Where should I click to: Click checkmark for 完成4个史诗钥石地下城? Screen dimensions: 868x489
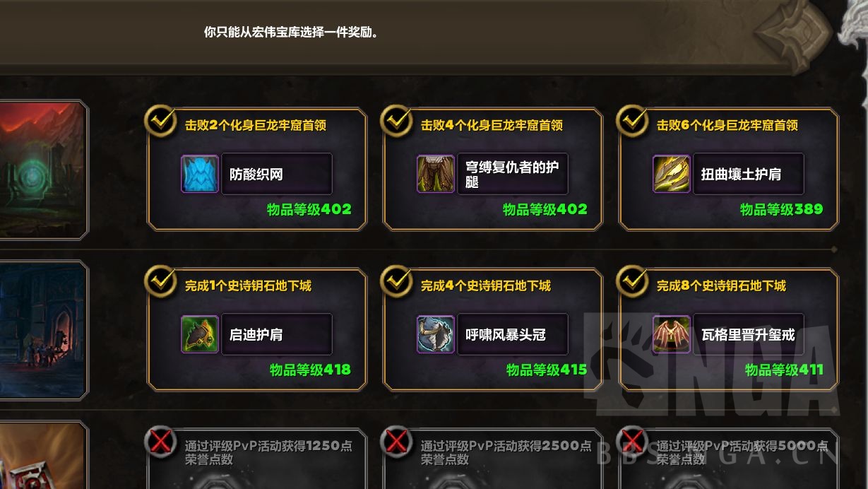[x=396, y=282]
